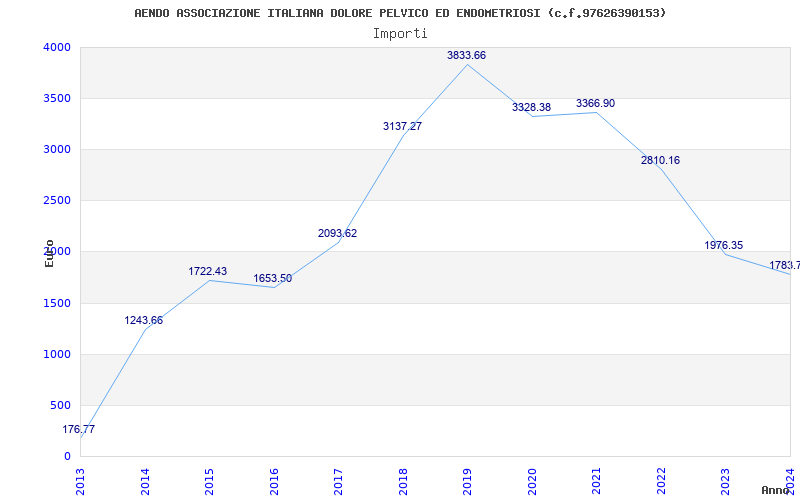Click the 4000 y-axis tick label

pos(57,47)
